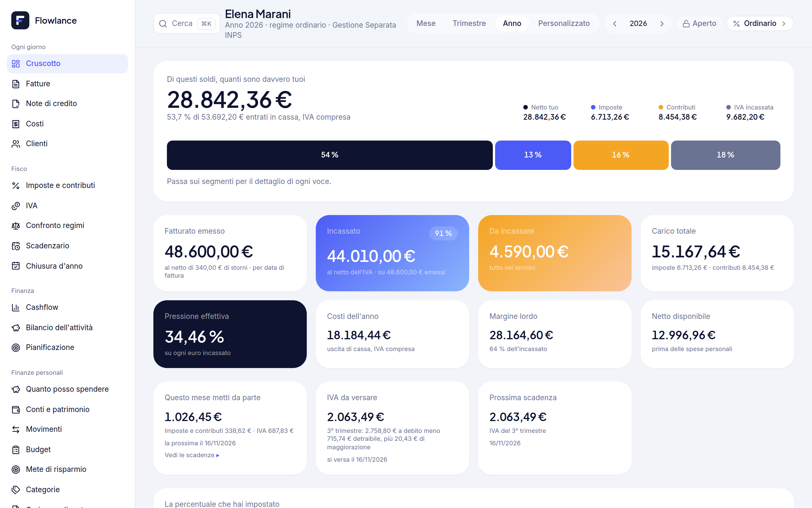Click the magnifier icon in search box
This screenshot has width=812, height=508.
pyautogui.click(x=163, y=23)
